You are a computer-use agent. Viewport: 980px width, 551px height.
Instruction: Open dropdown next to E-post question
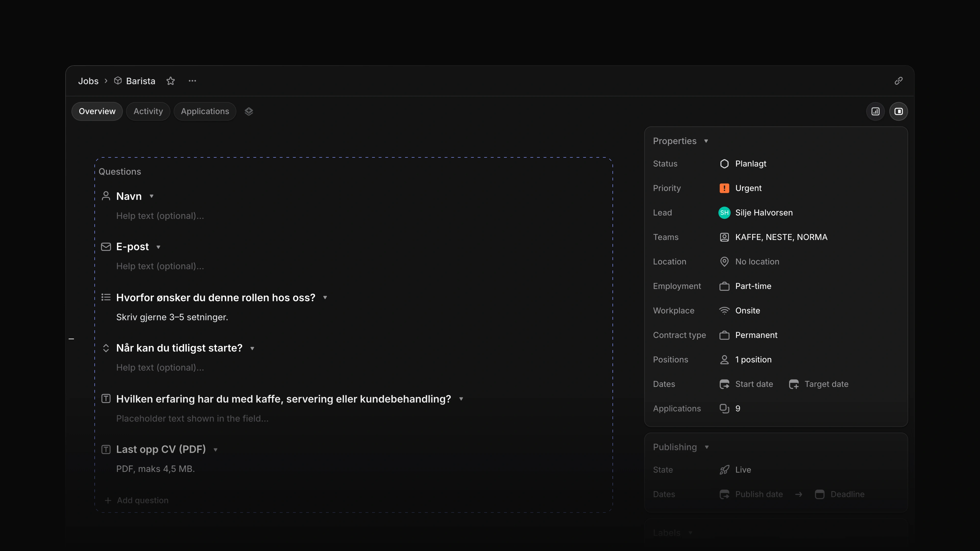[x=158, y=247]
